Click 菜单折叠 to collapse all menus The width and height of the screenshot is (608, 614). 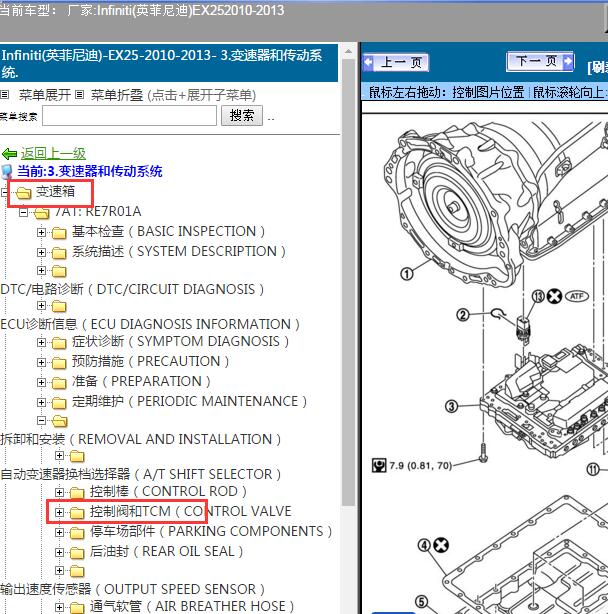[x=117, y=95]
